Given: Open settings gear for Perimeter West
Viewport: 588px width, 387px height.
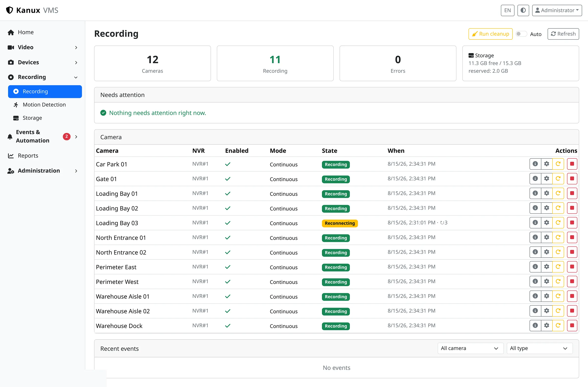Looking at the screenshot, I should point(547,281).
